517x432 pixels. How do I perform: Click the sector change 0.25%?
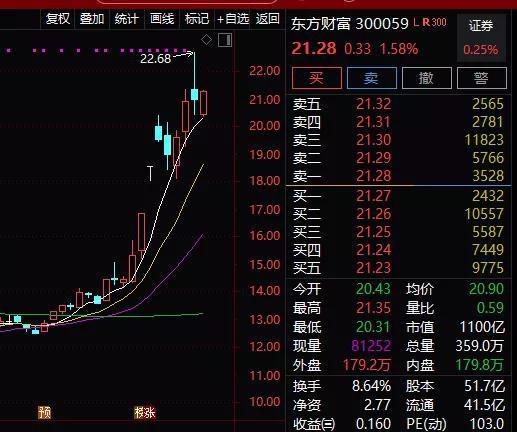coord(481,50)
